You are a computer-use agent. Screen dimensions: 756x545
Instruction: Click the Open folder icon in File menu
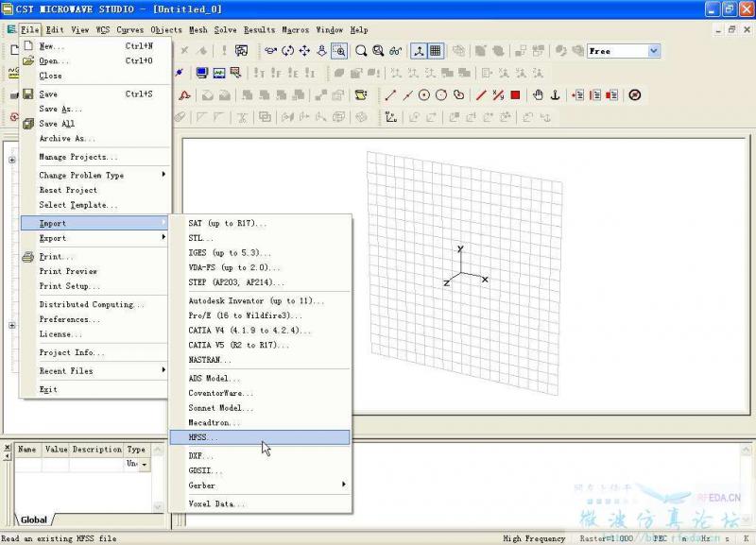point(28,60)
